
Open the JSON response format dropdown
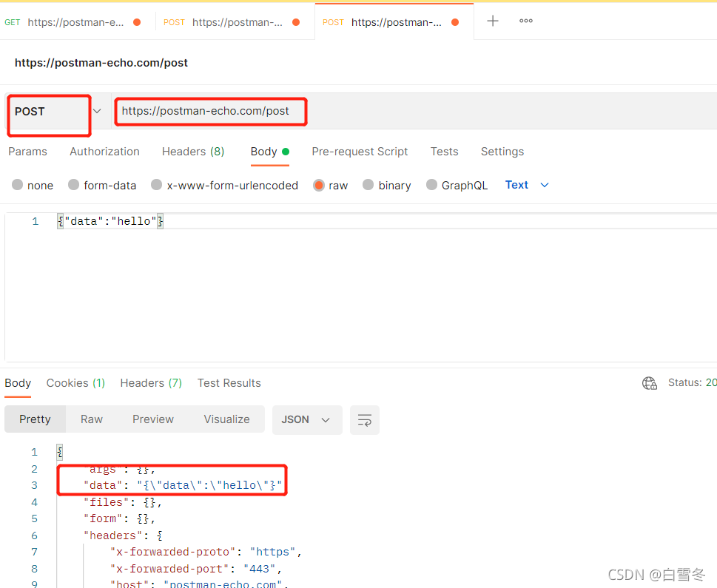tap(307, 420)
